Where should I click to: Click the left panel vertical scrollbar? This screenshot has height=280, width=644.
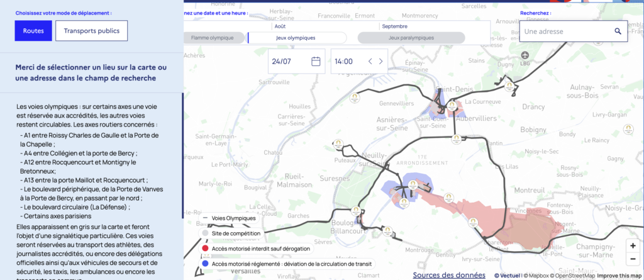(182, 156)
